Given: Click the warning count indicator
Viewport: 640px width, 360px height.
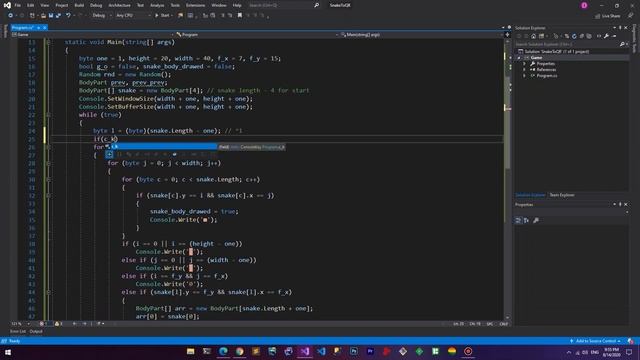Looking at the screenshot, I should tap(58, 324).
